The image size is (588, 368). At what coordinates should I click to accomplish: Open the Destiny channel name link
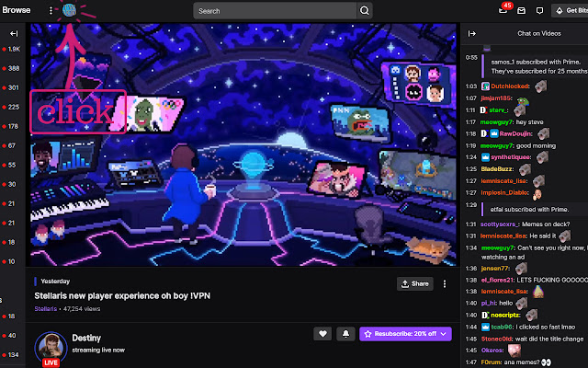86,338
